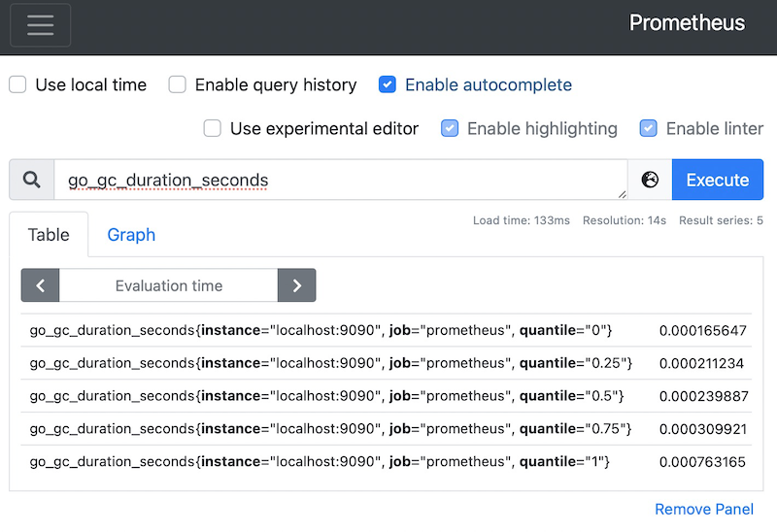
Task: Run the query with Execute button
Action: pos(718,180)
